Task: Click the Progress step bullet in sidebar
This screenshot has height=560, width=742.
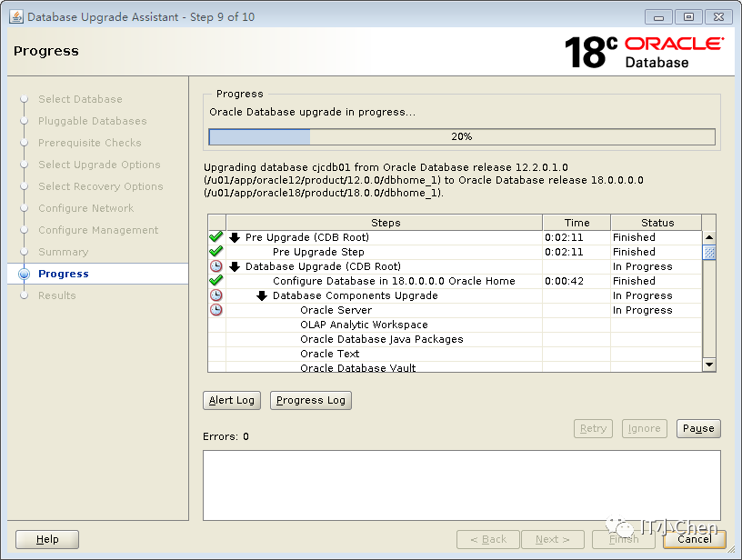Action: [24, 274]
